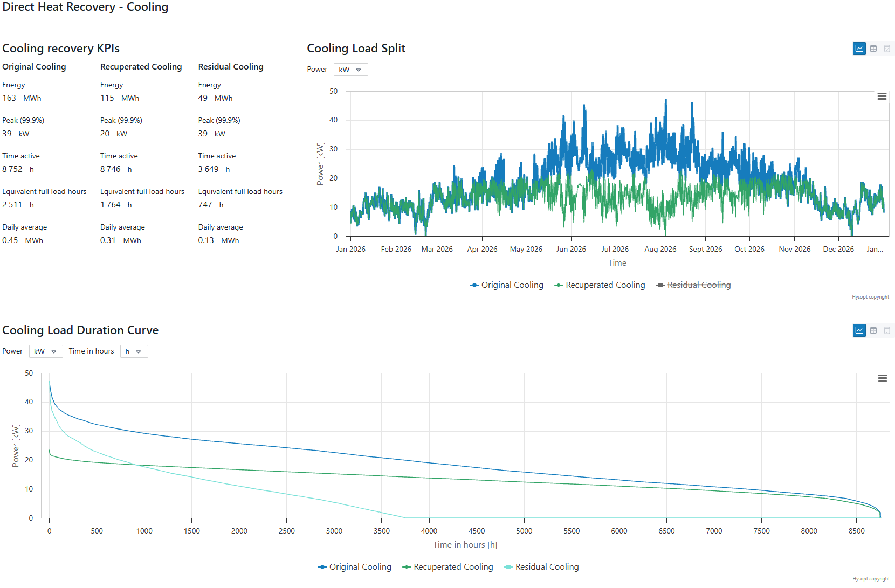Open calculator view for Cooling Load Split
Screen dimensions: 895x588
tap(887, 49)
